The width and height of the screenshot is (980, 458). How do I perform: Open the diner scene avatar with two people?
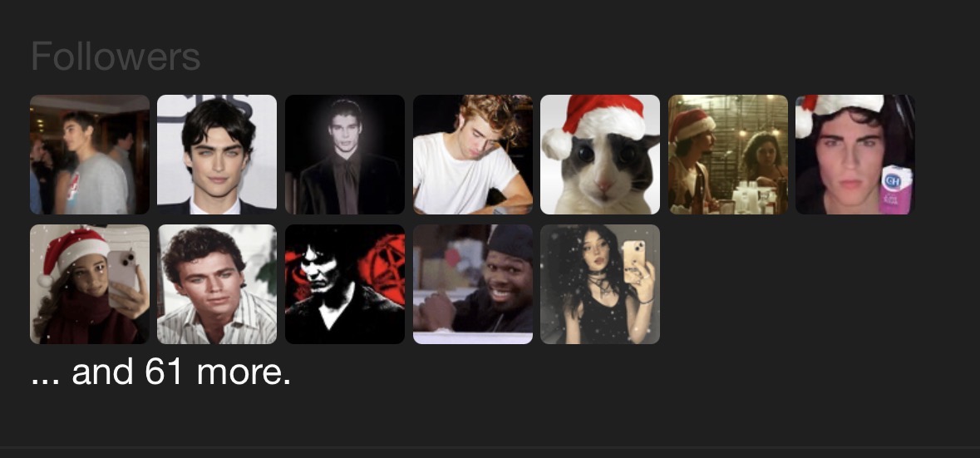click(x=728, y=155)
